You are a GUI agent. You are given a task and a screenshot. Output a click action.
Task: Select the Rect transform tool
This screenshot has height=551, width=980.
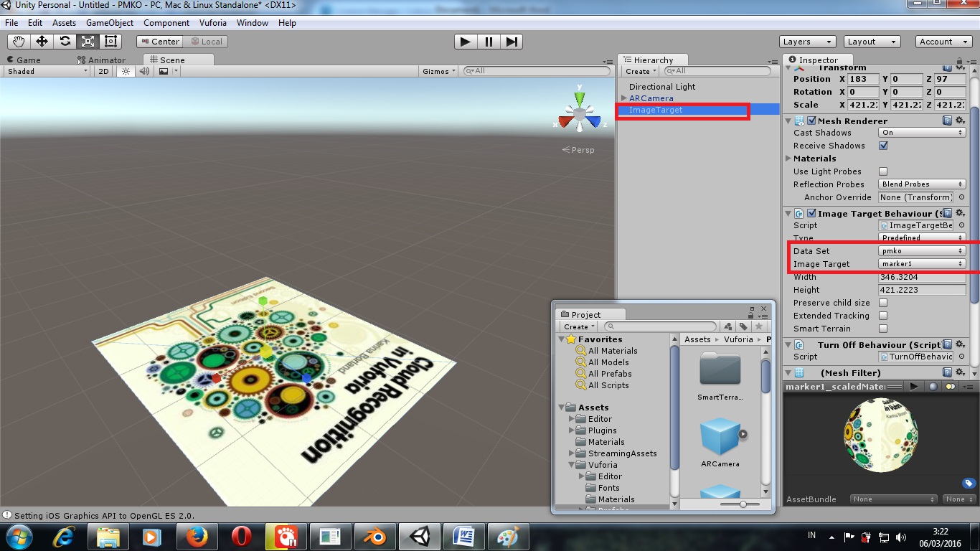(x=110, y=42)
